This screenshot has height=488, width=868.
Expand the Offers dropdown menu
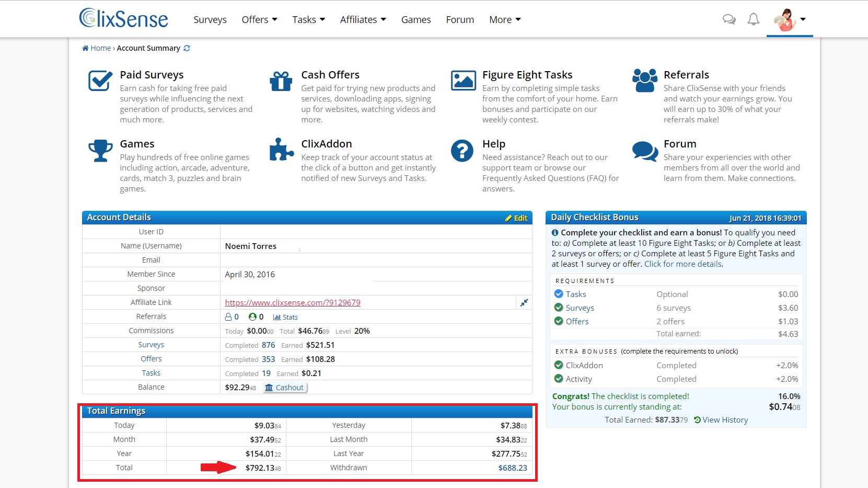pyautogui.click(x=259, y=20)
